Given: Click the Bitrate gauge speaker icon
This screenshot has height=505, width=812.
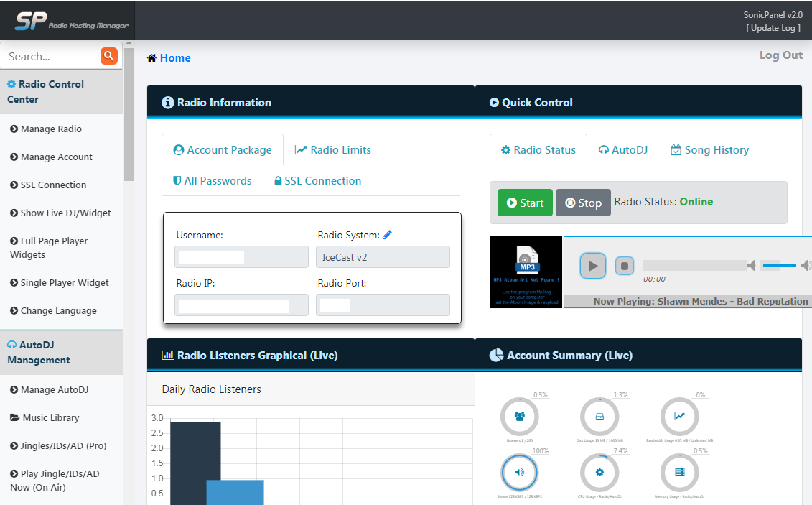Looking at the screenshot, I should [x=519, y=472].
